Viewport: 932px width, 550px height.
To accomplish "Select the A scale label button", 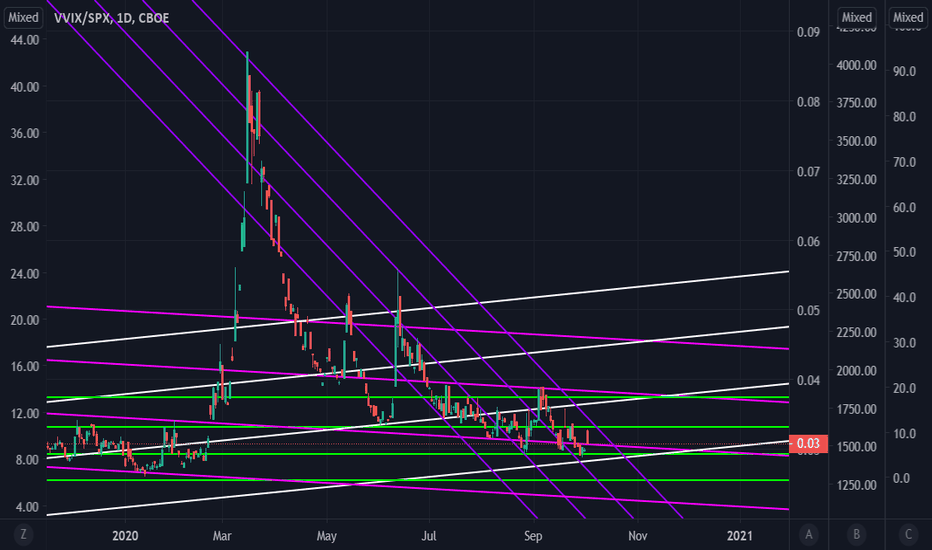I will pos(808,535).
